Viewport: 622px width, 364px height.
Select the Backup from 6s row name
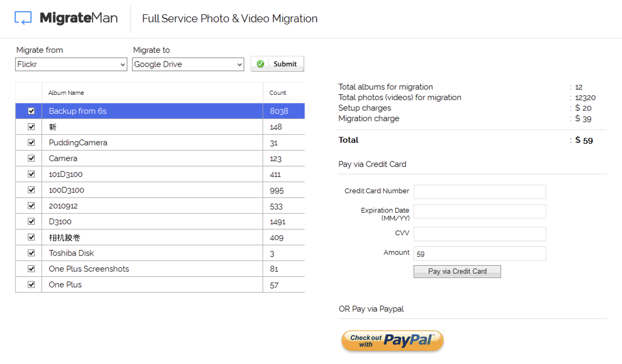78,111
